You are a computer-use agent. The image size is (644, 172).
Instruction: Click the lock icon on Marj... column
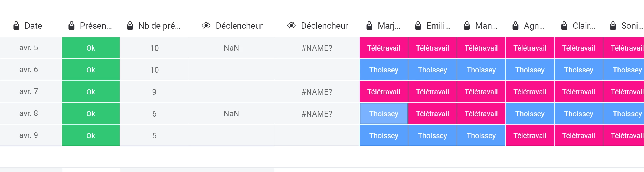(369, 26)
